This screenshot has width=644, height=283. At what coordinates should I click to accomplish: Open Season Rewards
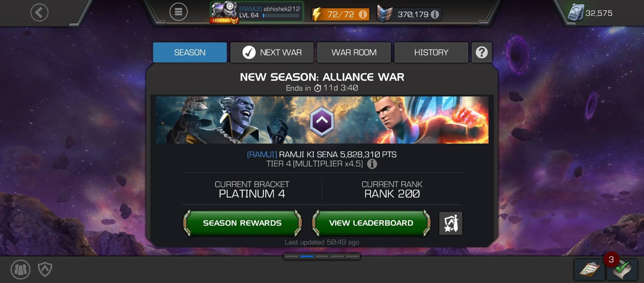click(x=242, y=223)
